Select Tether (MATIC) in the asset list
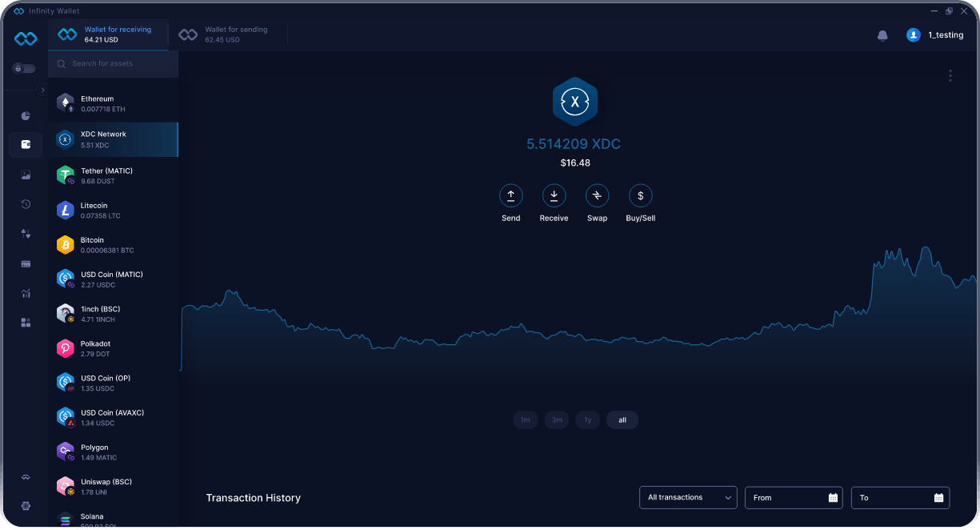The height and width of the screenshot is (530, 980). point(114,175)
